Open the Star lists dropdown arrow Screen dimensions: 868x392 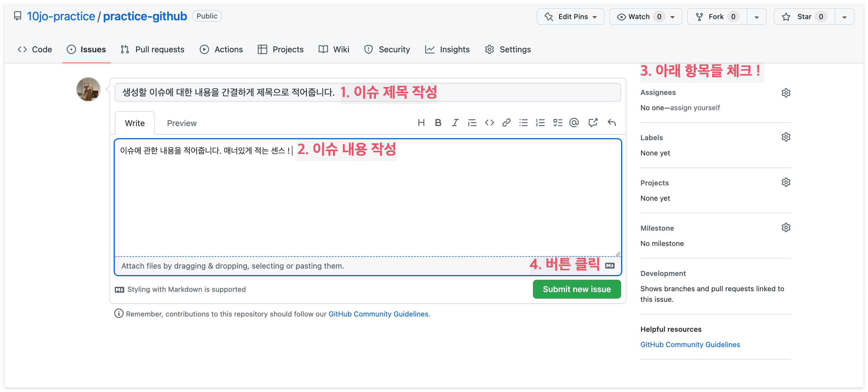tap(844, 17)
